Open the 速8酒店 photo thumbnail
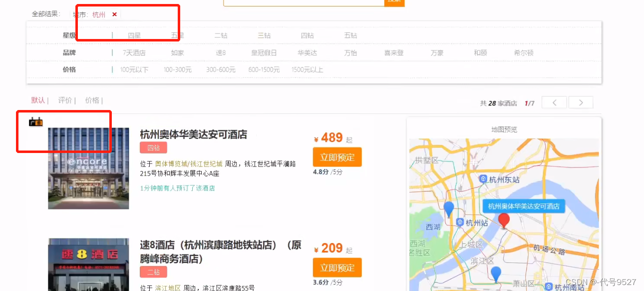 coord(88,264)
